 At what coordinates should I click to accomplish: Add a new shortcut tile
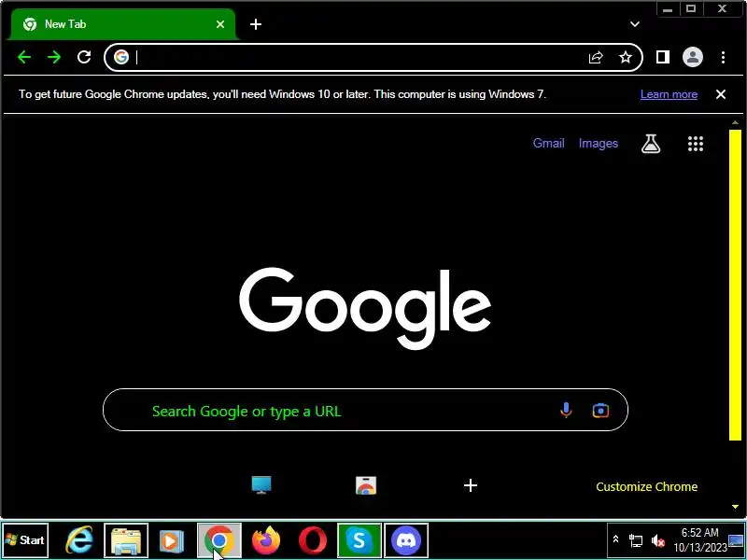(x=471, y=485)
